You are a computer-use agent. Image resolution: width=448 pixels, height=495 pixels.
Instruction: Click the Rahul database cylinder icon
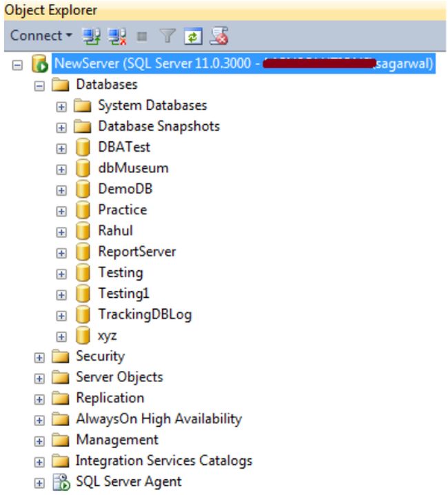tap(83, 230)
